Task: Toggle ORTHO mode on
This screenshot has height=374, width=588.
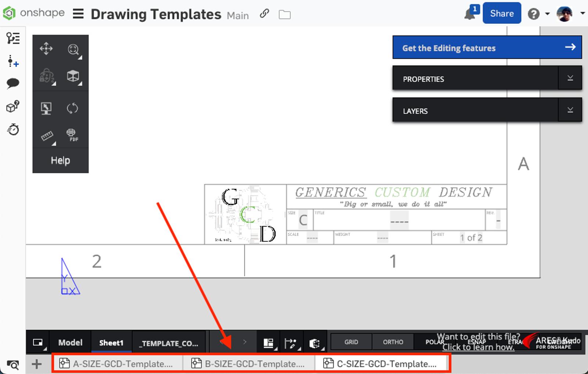Action: pyautogui.click(x=393, y=342)
